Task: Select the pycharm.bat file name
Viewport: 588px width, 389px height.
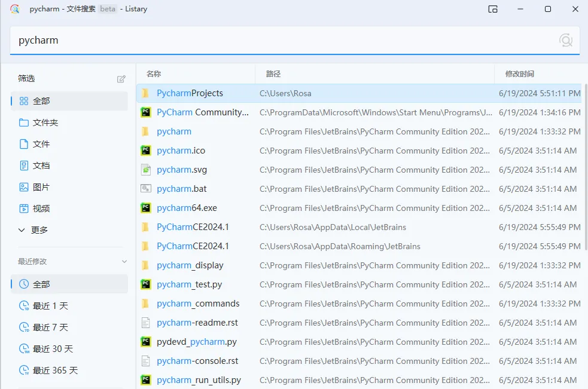Action: pyautogui.click(x=181, y=188)
